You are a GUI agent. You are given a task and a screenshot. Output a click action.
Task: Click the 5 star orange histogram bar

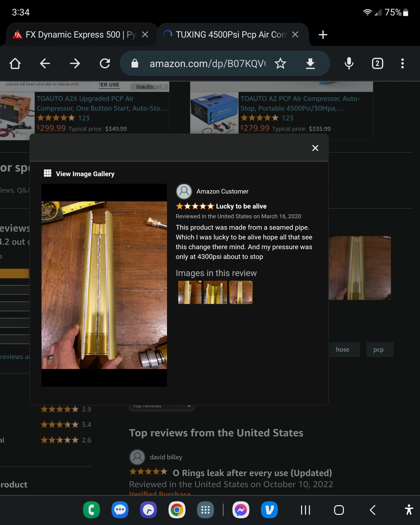pyautogui.click(x=14, y=273)
